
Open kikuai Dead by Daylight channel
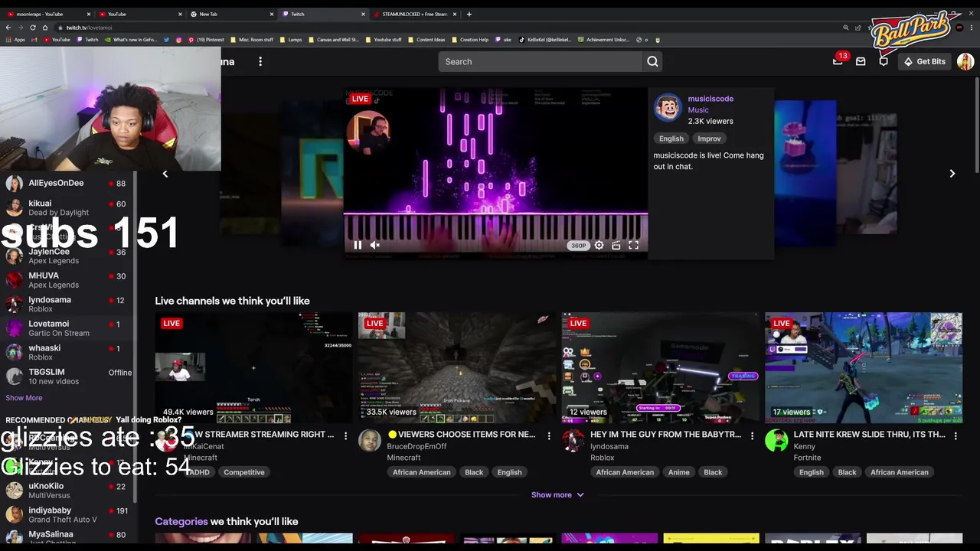pos(68,208)
